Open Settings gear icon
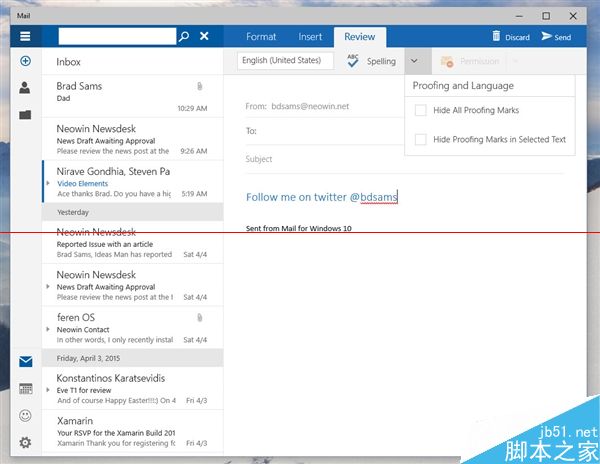The height and width of the screenshot is (464, 600). point(25,443)
